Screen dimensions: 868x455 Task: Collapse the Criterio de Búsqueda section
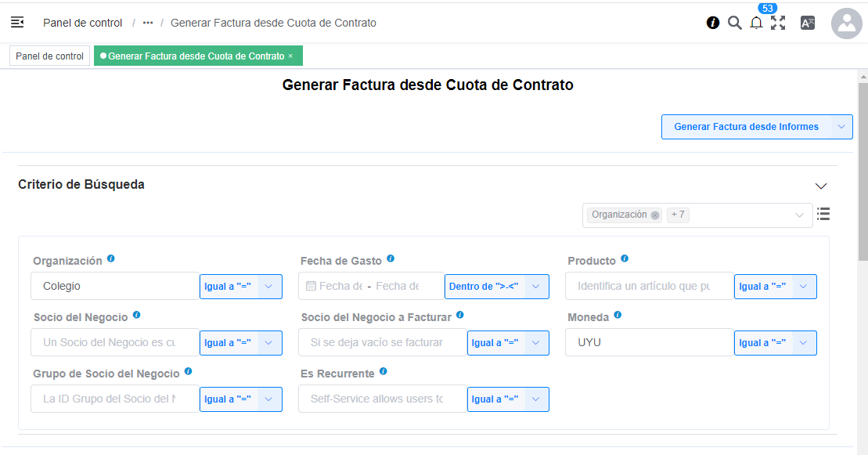820,186
